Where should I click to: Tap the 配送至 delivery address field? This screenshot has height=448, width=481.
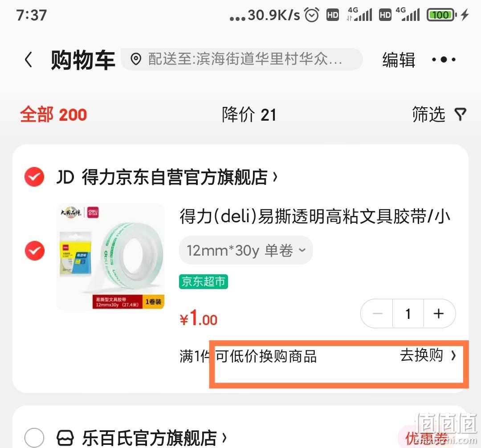(x=242, y=59)
